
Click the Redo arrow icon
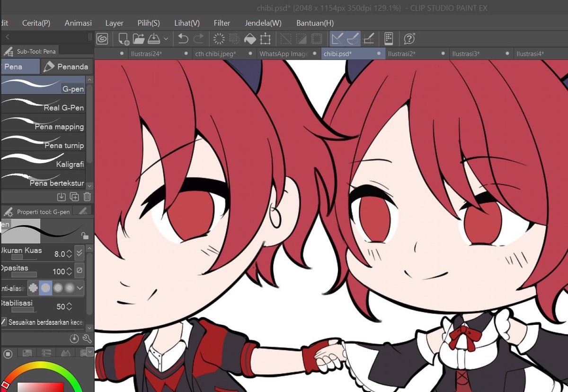pyautogui.click(x=200, y=39)
